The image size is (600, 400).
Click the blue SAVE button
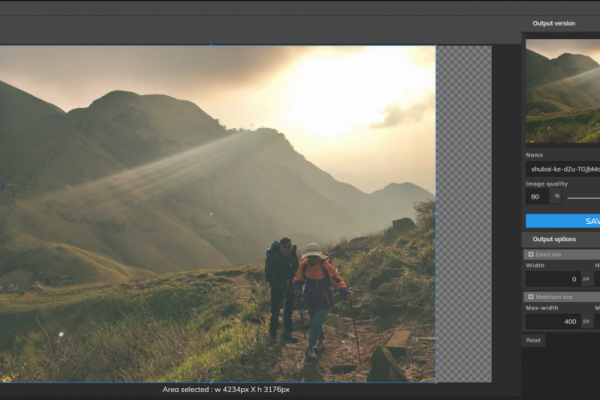coord(563,221)
